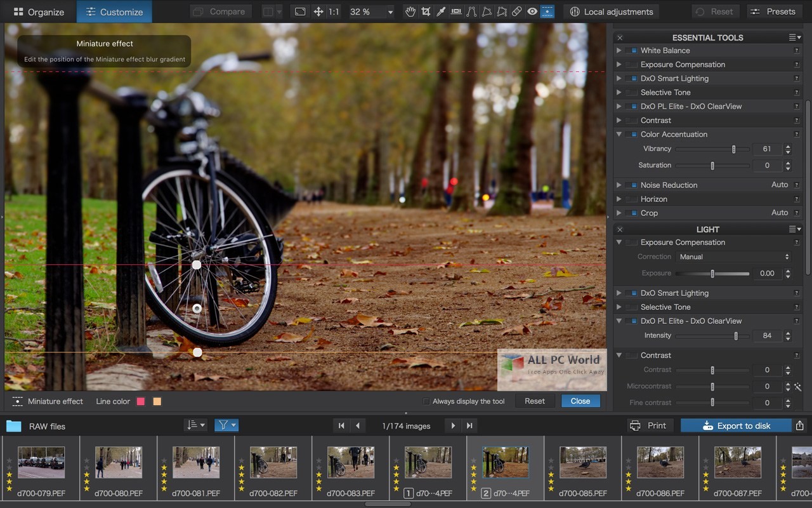Open Local adjustments
Image resolution: width=812 pixels, height=508 pixels.
(x=611, y=11)
